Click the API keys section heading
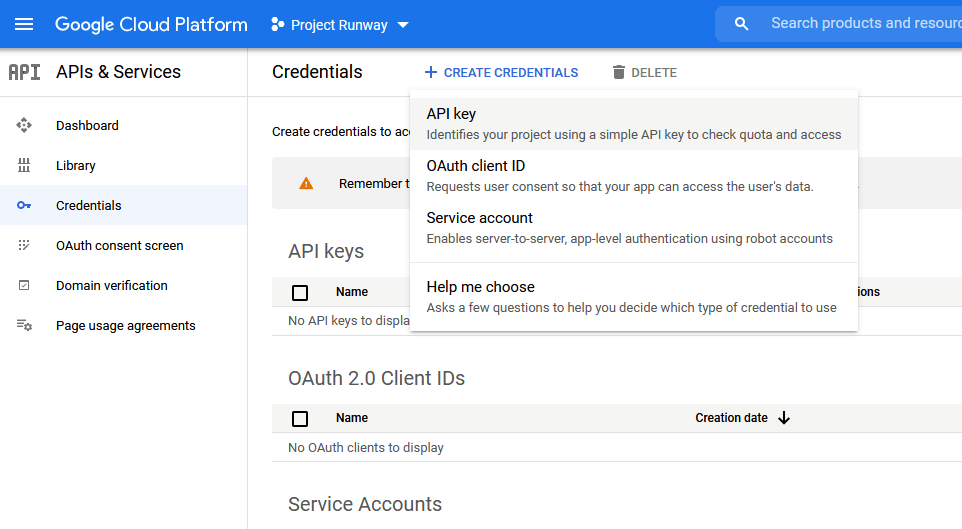The image size is (962, 529). [326, 252]
